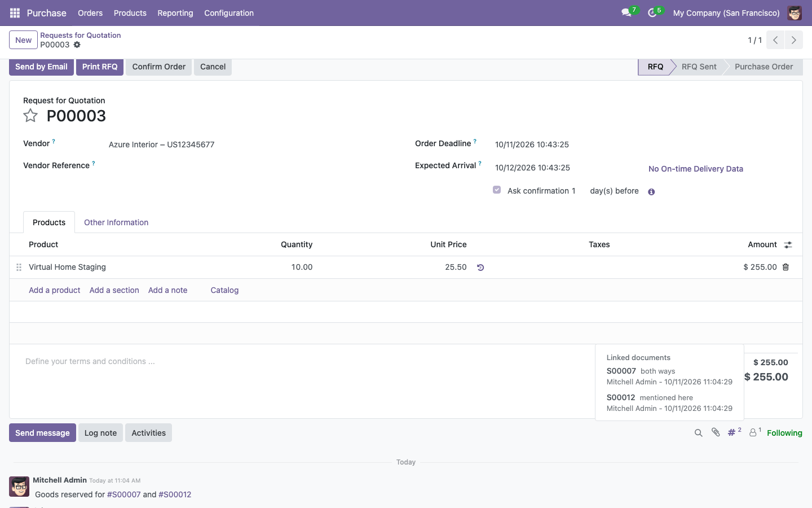This screenshot has width=812, height=508.
Task: Click the Send by Email button
Action: [x=41, y=67]
